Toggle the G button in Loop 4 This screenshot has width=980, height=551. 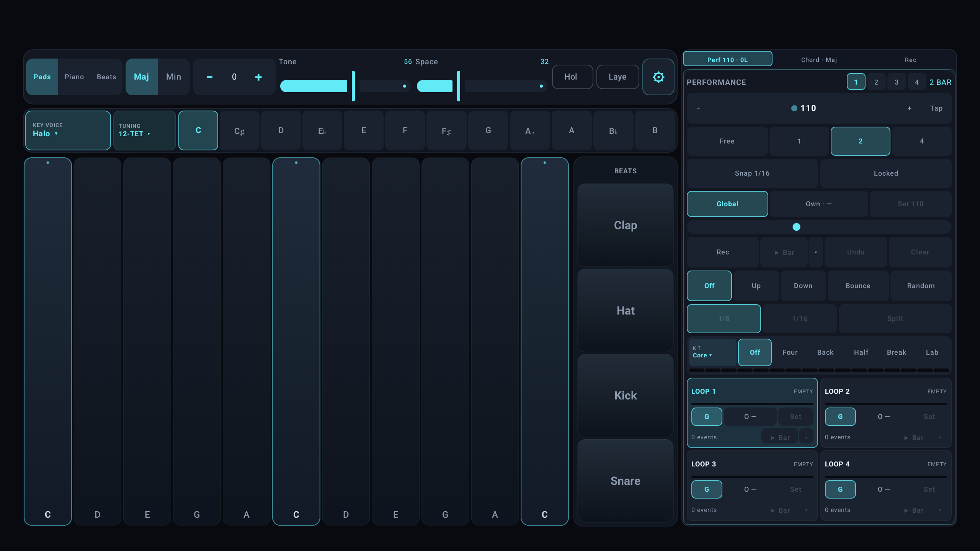[840, 489]
